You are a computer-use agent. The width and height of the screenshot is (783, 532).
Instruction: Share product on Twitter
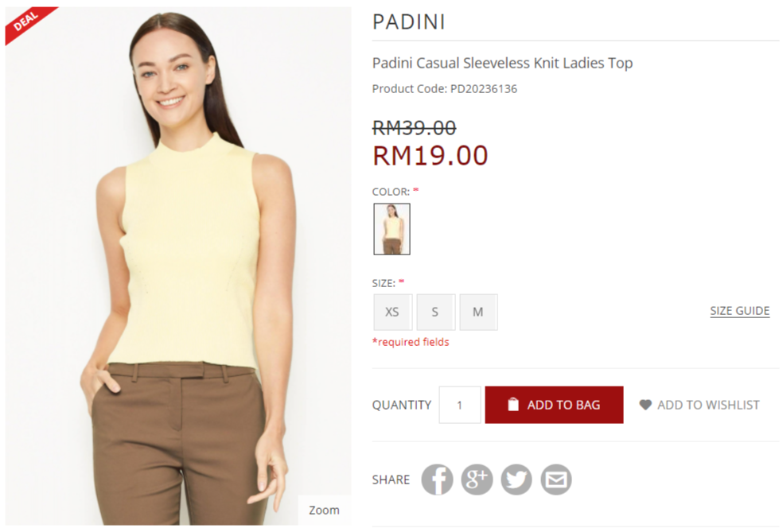coord(516,480)
